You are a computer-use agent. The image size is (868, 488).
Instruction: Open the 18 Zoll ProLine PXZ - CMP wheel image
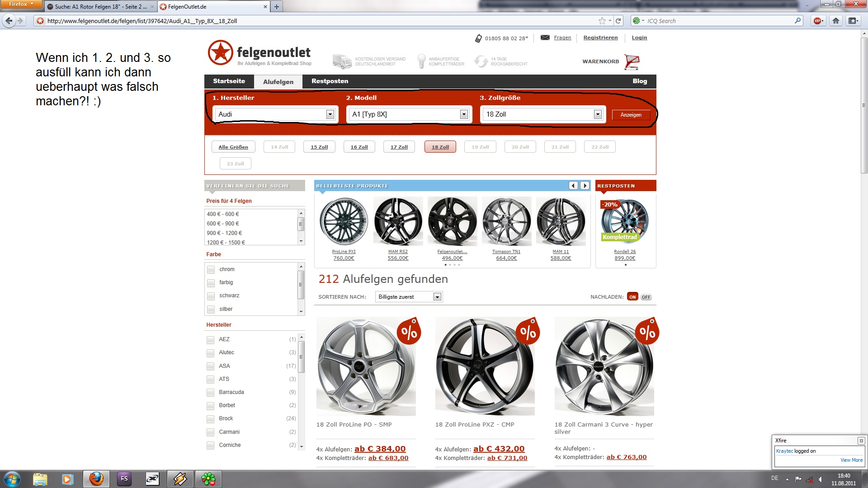point(485,366)
